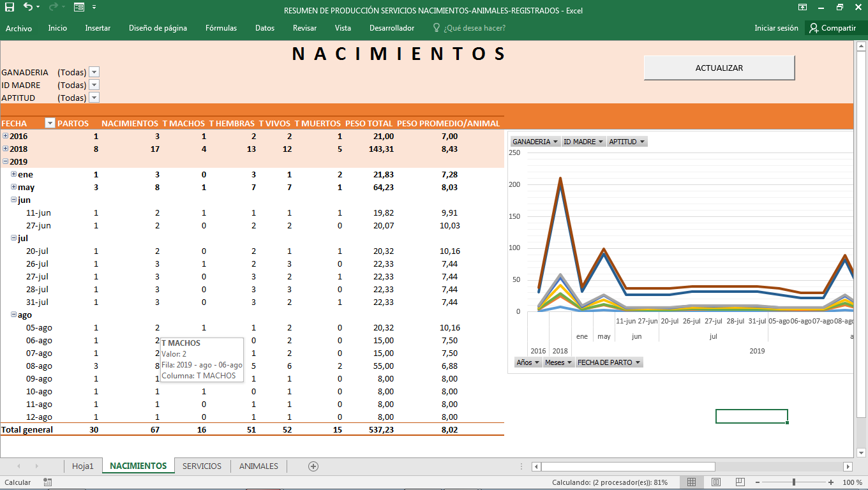Open Ribbon Display Options icon
The image size is (868, 490).
coord(802,8)
